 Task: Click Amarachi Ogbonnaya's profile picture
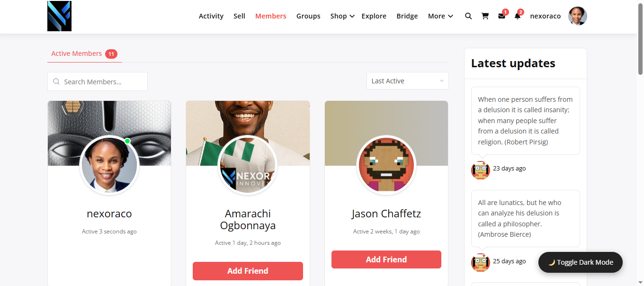[x=248, y=165]
